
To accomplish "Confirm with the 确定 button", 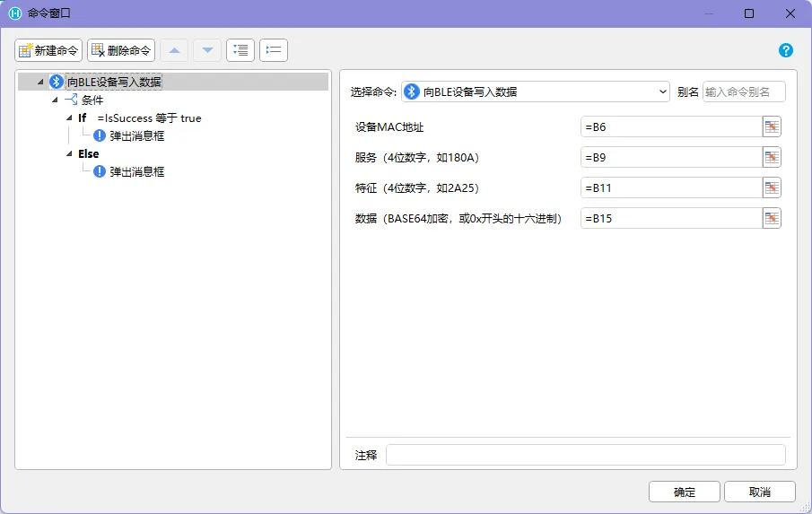I will click(684, 492).
